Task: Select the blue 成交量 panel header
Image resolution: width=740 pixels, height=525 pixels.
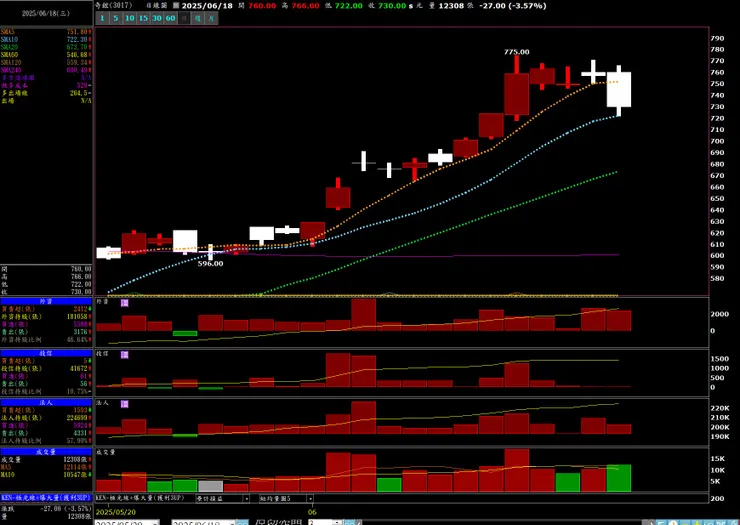Action: (x=46, y=452)
